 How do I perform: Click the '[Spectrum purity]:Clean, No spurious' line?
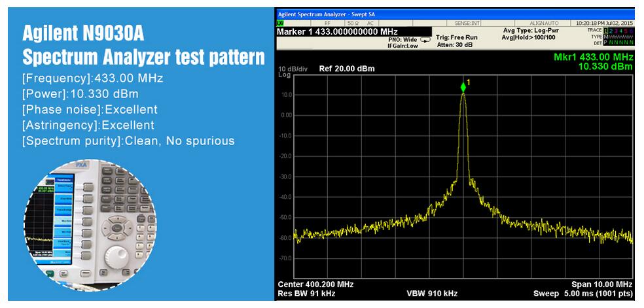click(x=128, y=141)
